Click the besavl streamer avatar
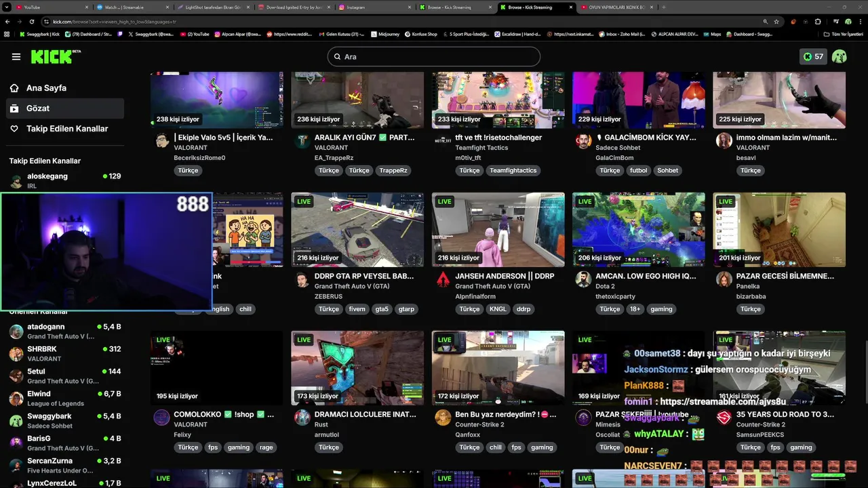The image size is (868, 488). coord(724,141)
